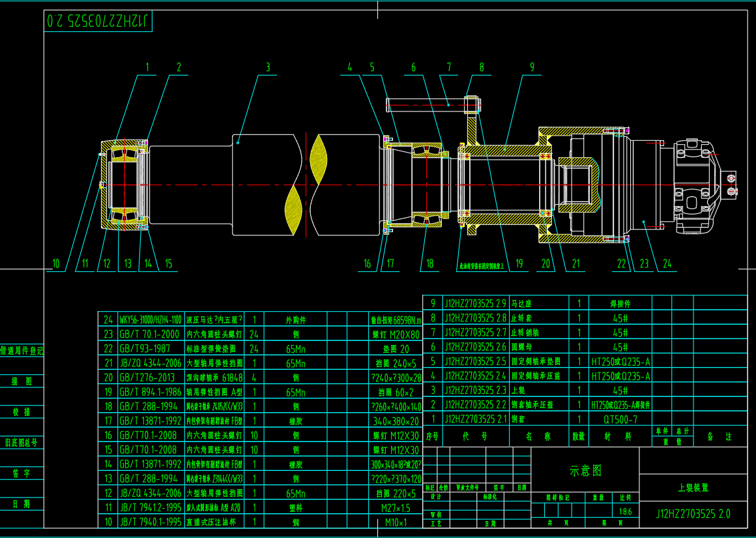Select the 螺钉 M20X80 specification cell in row 23
The image size is (756, 538).
(x=396, y=334)
